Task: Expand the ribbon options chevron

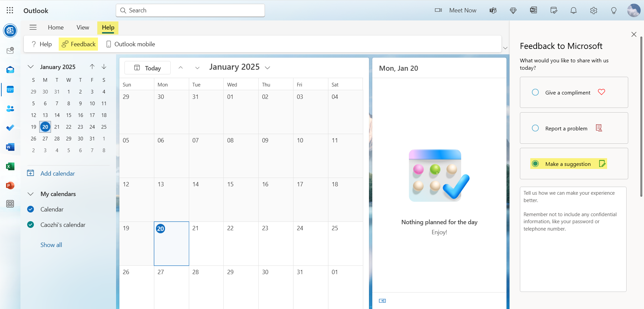Action: click(505, 48)
